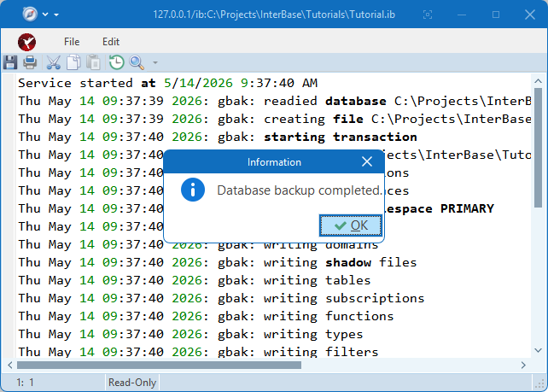Click the writing types log line
This screenshot has height=392, width=548.
coord(190,334)
